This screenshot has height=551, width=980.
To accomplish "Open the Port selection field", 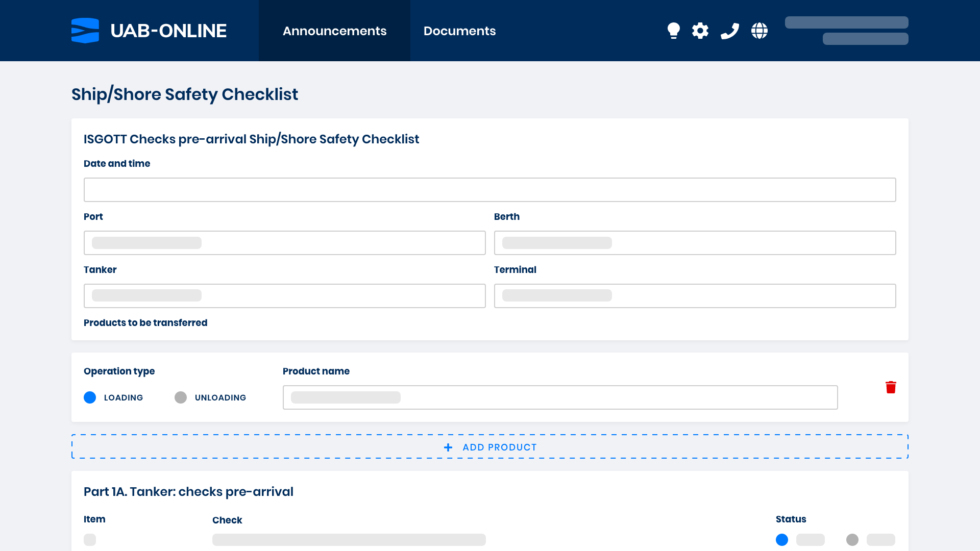I will tap(284, 243).
